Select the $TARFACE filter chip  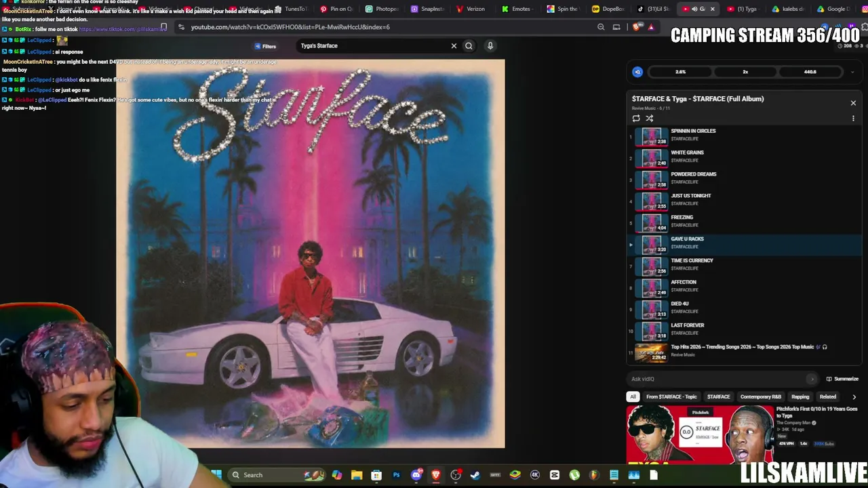tap(718, 397)
